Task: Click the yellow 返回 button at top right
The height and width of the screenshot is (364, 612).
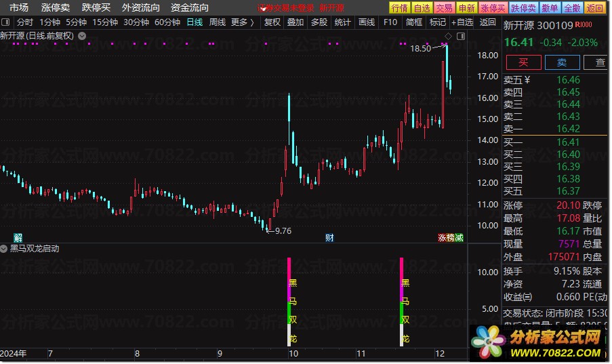Action: (595, 8)
